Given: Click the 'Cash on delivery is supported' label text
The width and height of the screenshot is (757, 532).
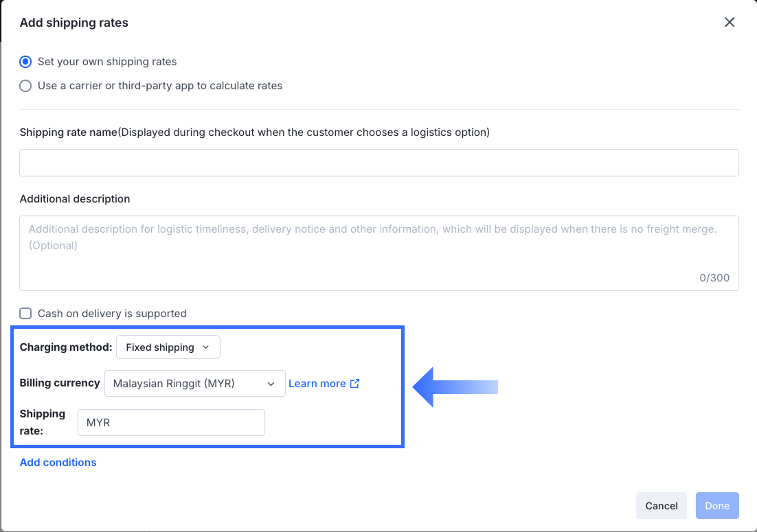Looking at the screenshot, I should point(112,314).
